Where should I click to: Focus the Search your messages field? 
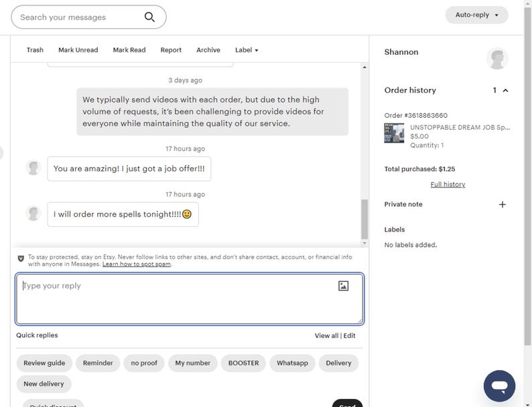click(x=88, y=17)
